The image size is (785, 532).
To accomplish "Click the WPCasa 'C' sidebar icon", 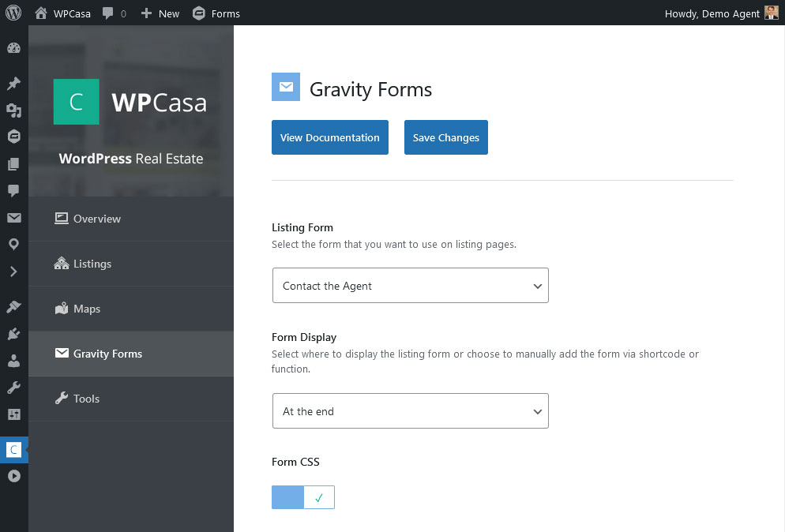I will point(13,450).
